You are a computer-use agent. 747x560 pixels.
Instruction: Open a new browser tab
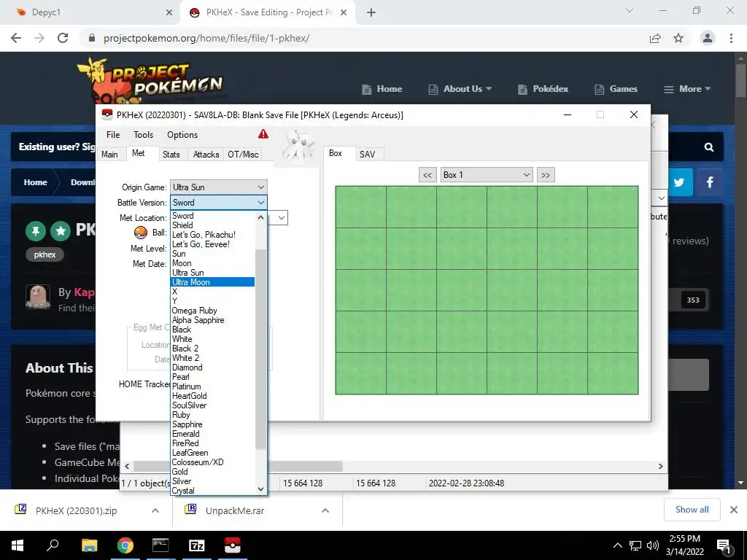(x=371, y=12)
